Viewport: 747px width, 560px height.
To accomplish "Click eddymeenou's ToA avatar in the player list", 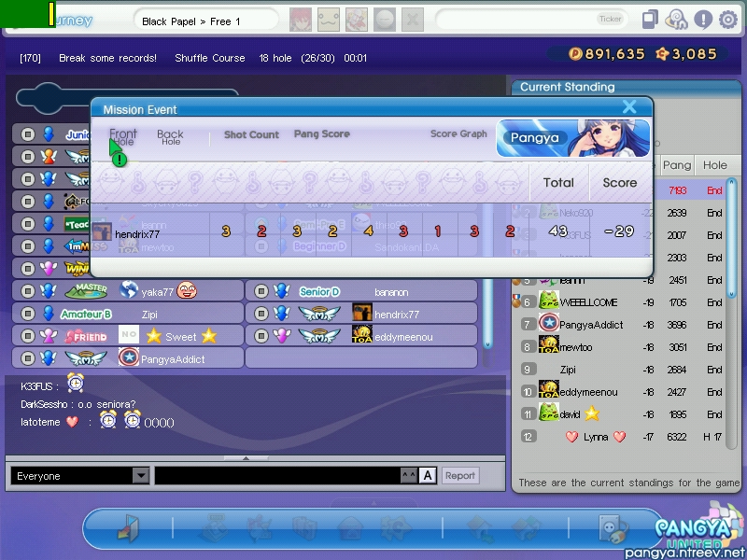I will pyautogui.click(x=362, y=334).
